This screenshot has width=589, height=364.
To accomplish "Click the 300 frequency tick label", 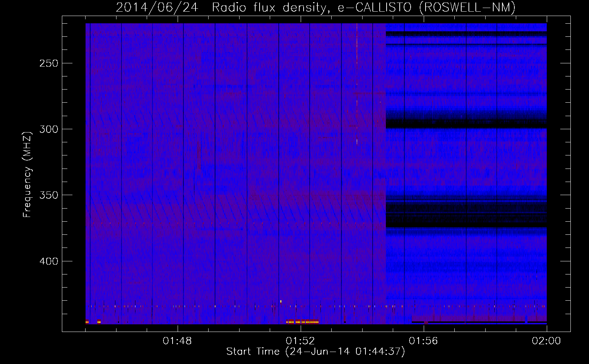I will point(49,129).
